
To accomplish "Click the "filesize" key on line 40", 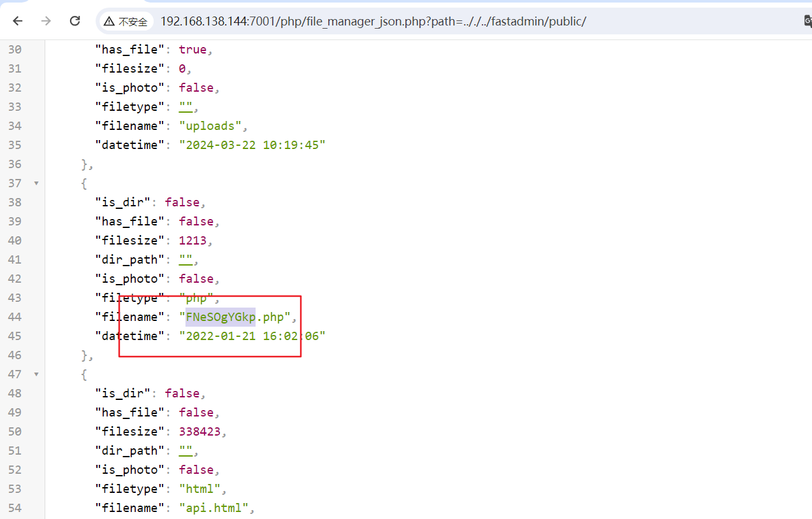I will (130, 240).
